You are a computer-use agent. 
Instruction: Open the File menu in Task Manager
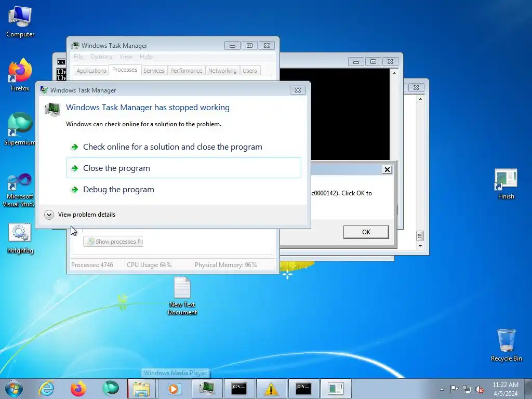[x=78, y=56]
